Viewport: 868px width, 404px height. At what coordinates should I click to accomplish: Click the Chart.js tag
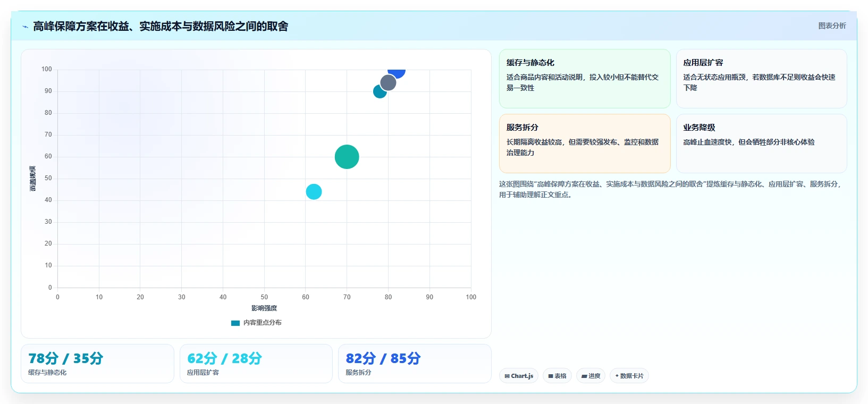click(519, 376)
